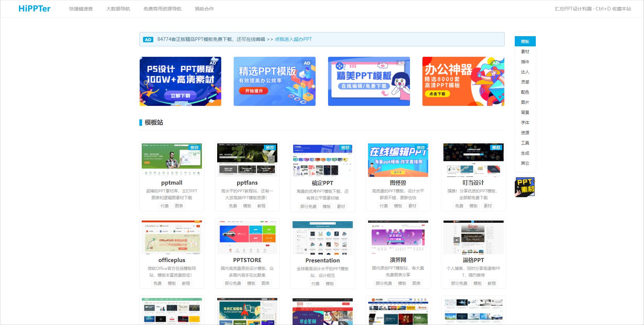Click the 稿定PPT site title
The width and height of the screenshot is (644, 325).
(322, 183)
